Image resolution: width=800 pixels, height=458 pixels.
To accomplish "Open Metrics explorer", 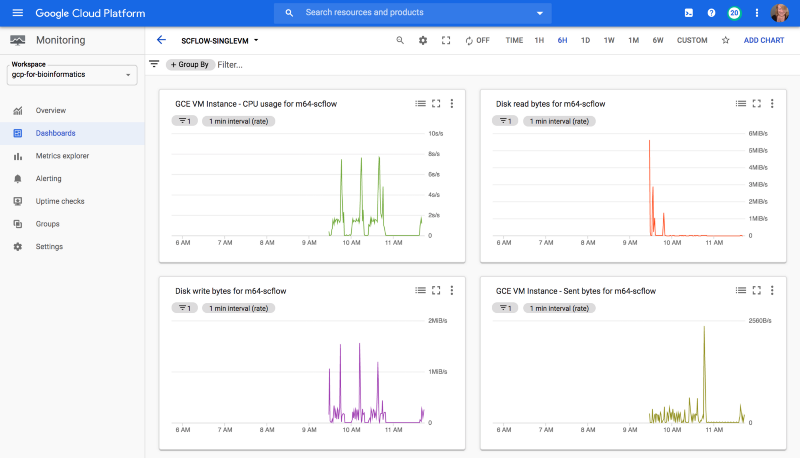I will coord(72,156).
